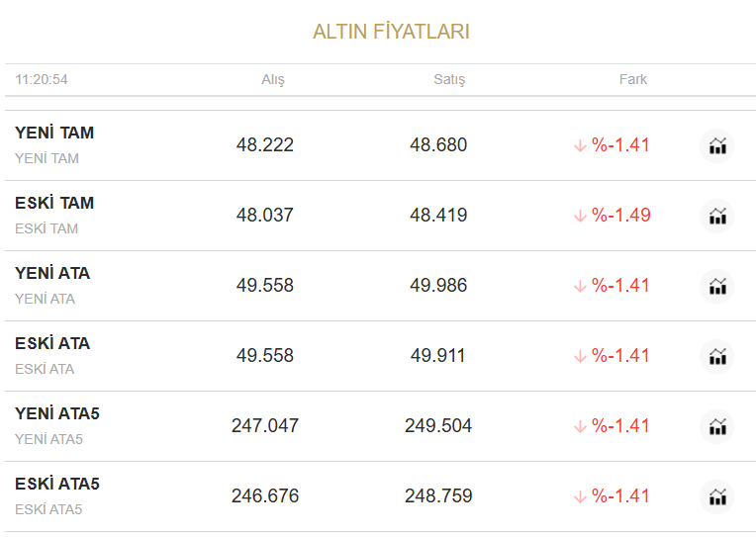The height and width of the screenshot is (537, 756).
Task: Click the ESKİ TAM change %-1.49
Action: point(621,216)
